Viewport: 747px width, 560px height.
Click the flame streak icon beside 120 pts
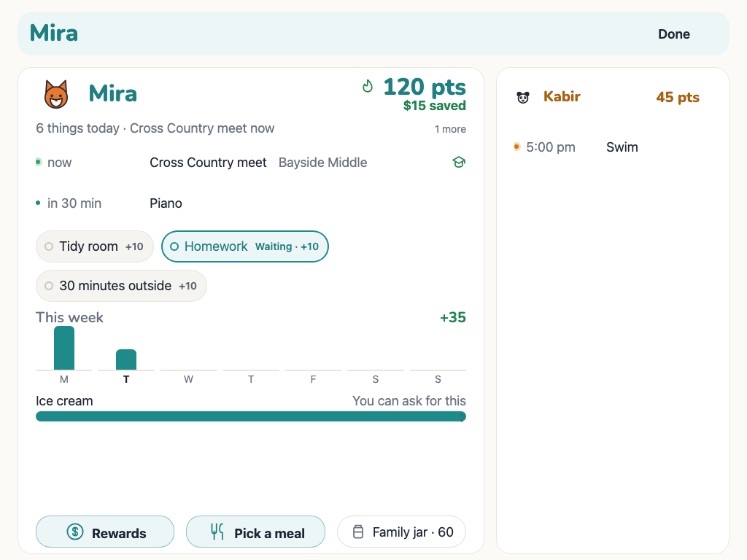(368, 86)
